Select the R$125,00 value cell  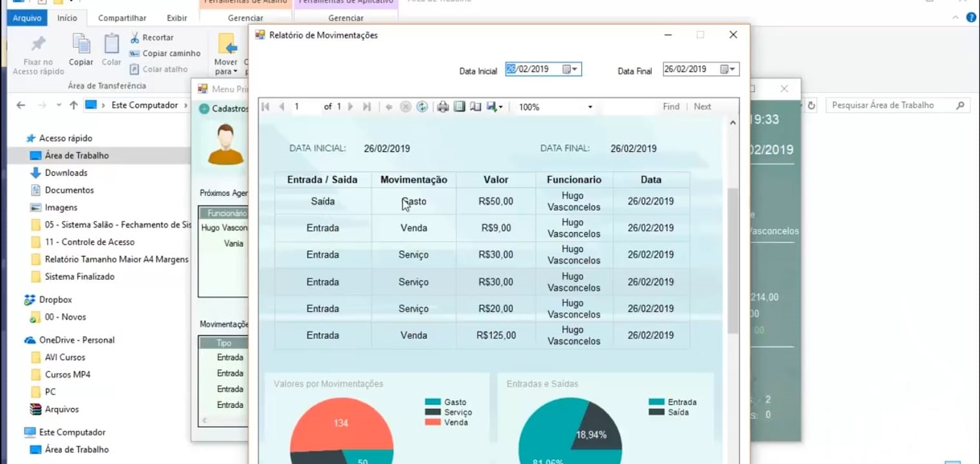(496, 336)
